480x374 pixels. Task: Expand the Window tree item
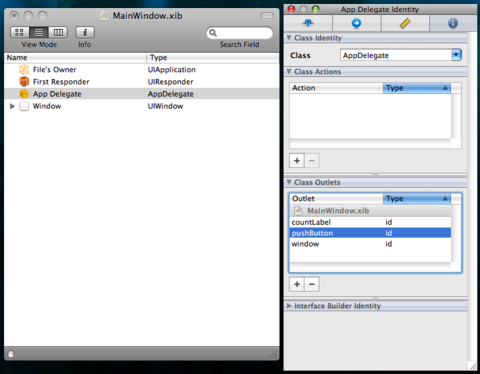12,106
